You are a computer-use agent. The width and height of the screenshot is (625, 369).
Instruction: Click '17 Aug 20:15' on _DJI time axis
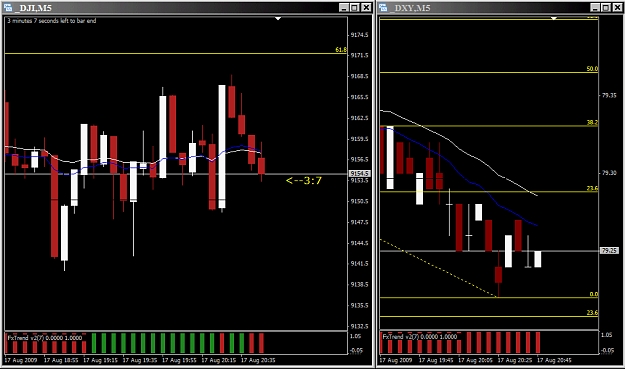pos(218,360)
